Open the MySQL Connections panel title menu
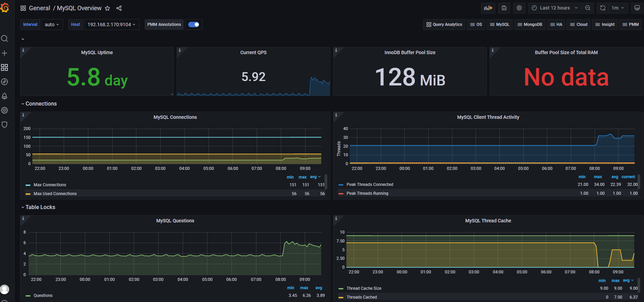Viewport: 644px width, 302px height. point(175,117)
